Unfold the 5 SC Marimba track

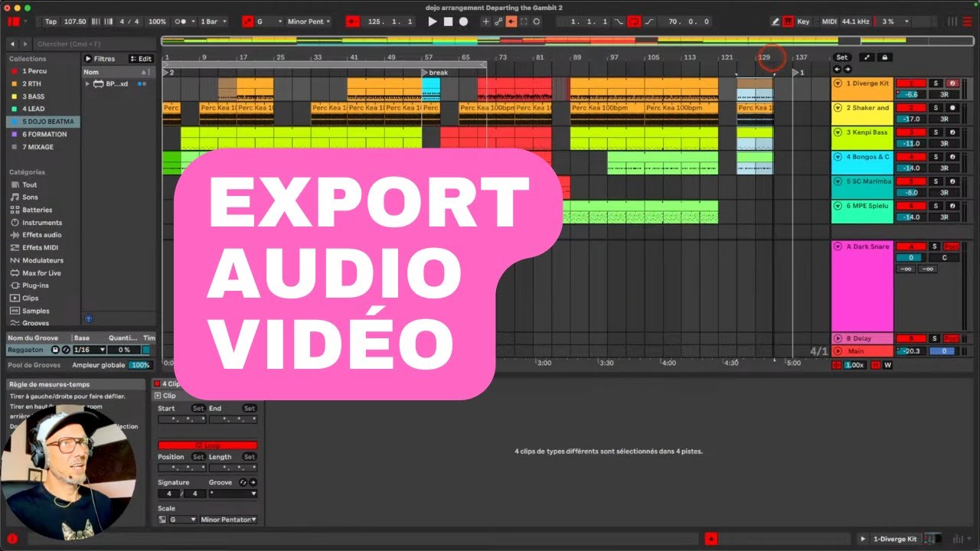(838, 181)
